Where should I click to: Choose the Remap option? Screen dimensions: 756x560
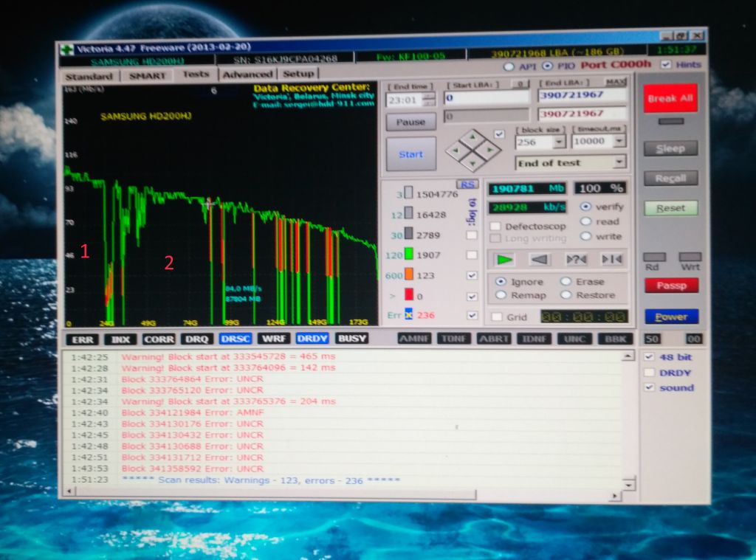point(501,295)
